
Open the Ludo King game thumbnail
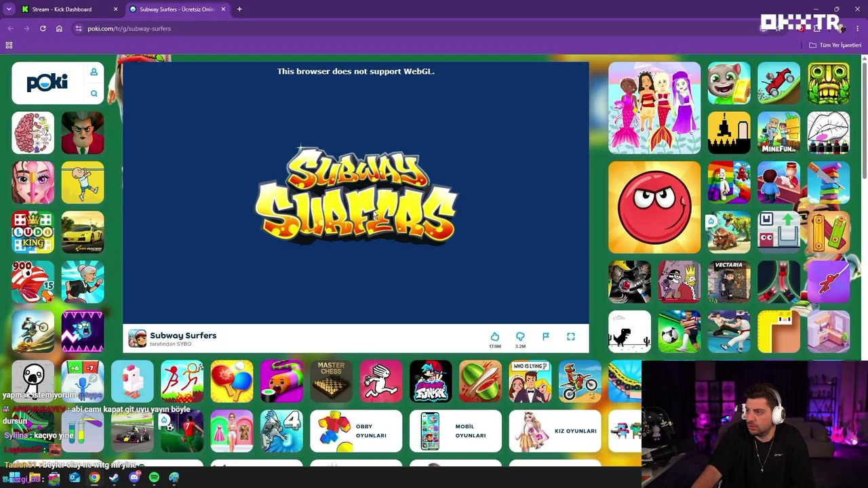pyautogui.click(x=33, y=232)
